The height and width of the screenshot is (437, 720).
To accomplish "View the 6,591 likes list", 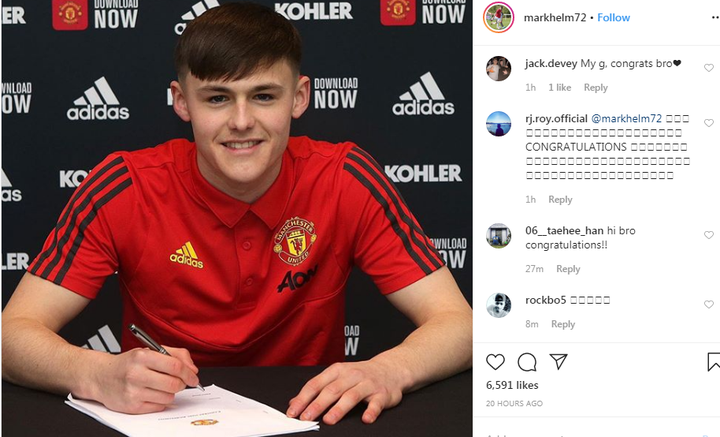I will coord(512,385).
